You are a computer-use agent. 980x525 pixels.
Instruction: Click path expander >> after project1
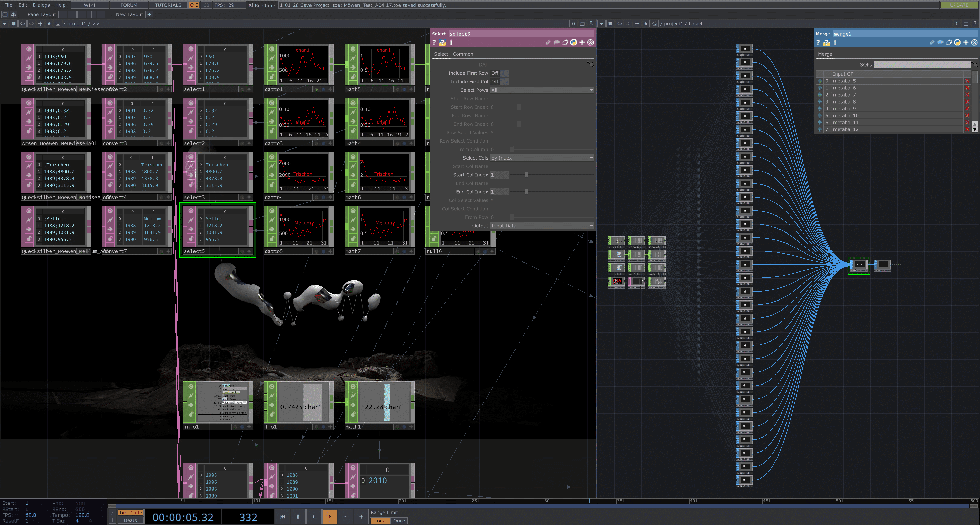tap(96, 24)
